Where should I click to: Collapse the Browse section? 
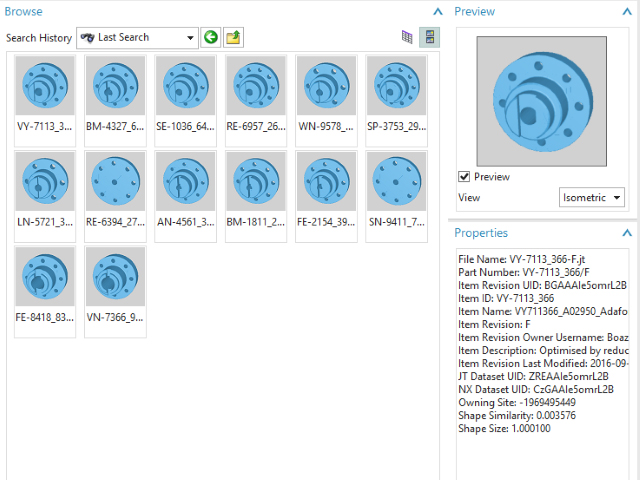436,11
